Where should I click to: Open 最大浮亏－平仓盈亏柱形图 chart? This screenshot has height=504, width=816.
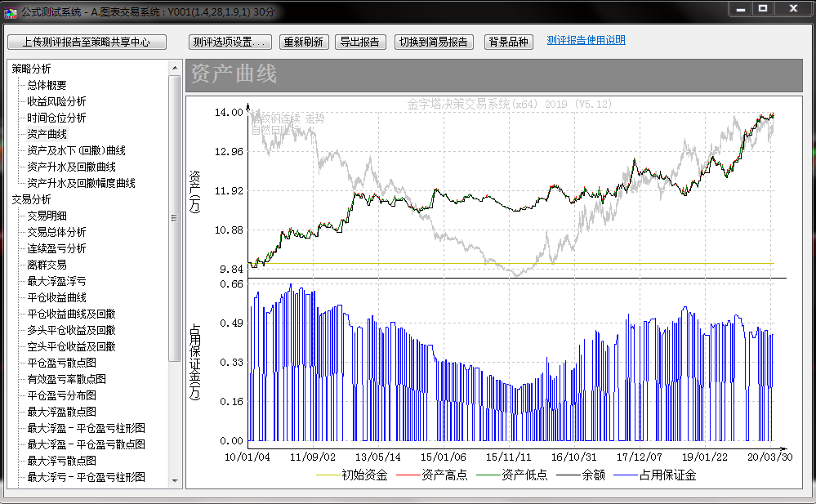click(86, 477)
